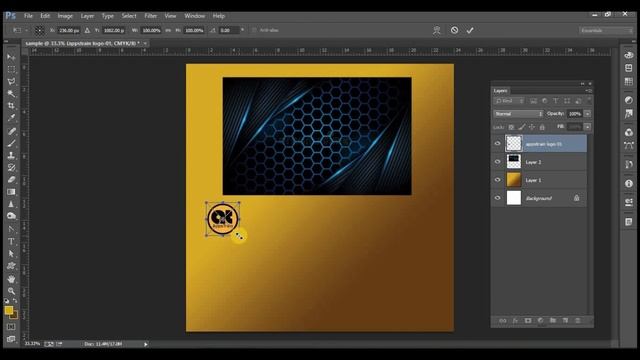Open the Edit menu
This screenshot has width=640, height=360.
tap(45, 16)
